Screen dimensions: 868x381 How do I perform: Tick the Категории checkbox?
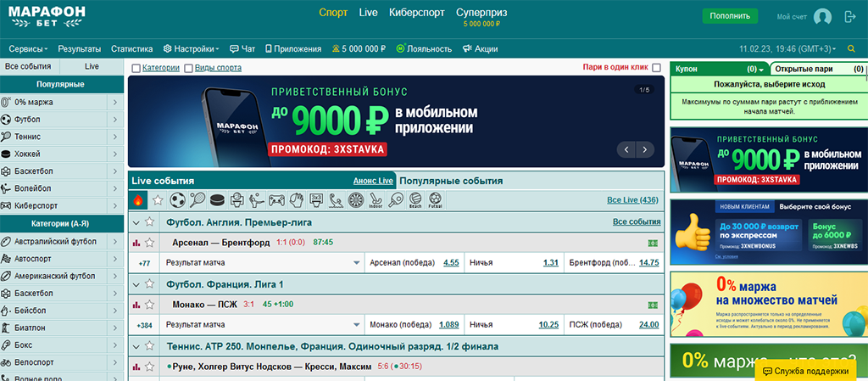[x=136, y=68]
